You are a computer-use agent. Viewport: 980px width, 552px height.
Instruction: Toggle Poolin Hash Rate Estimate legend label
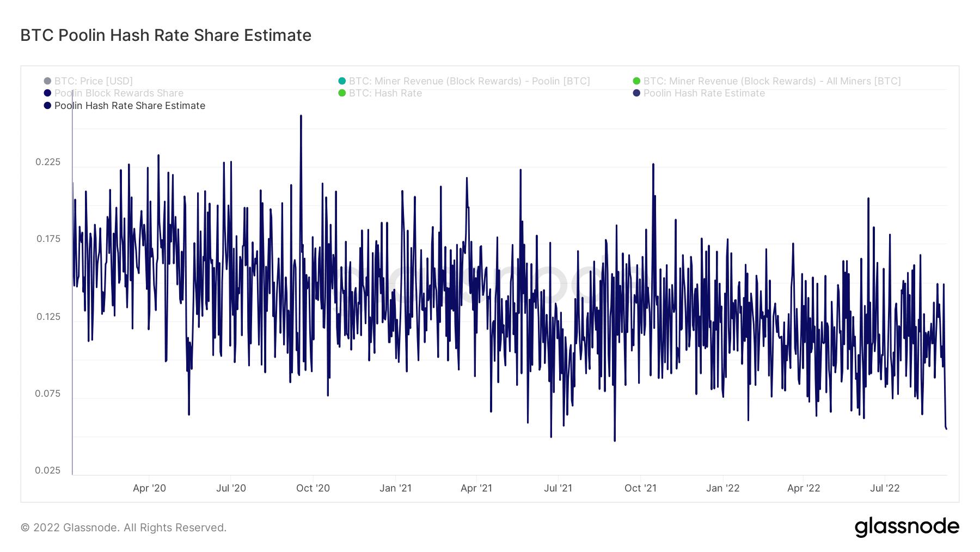click(x=704, y=93)
